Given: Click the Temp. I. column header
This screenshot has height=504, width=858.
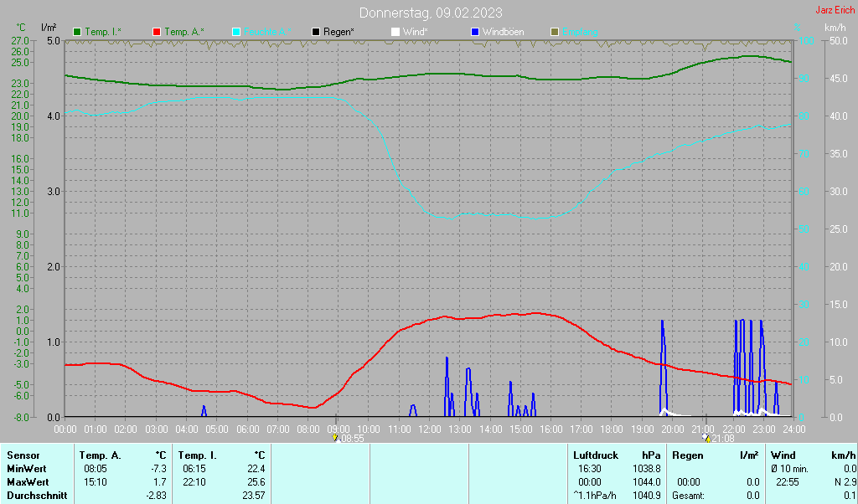Looking at the screenshot, I should tap(197, 455).
